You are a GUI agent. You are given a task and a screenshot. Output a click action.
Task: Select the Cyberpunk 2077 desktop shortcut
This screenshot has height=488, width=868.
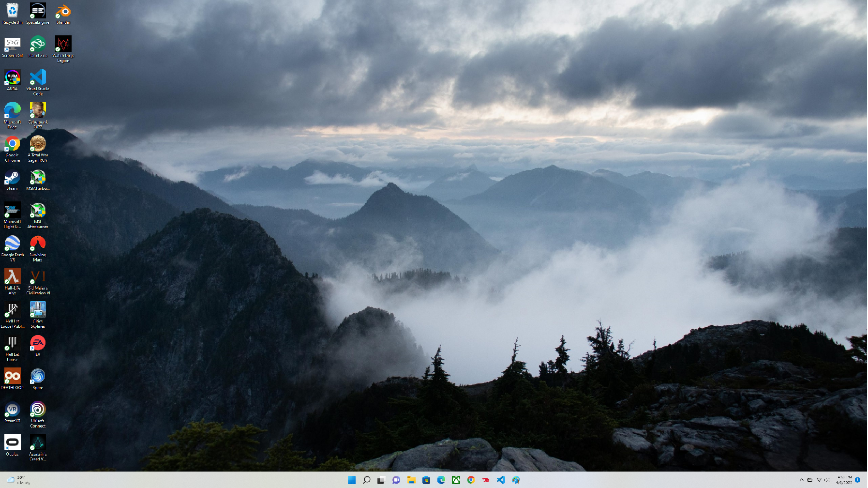click(x=38, y=116)
